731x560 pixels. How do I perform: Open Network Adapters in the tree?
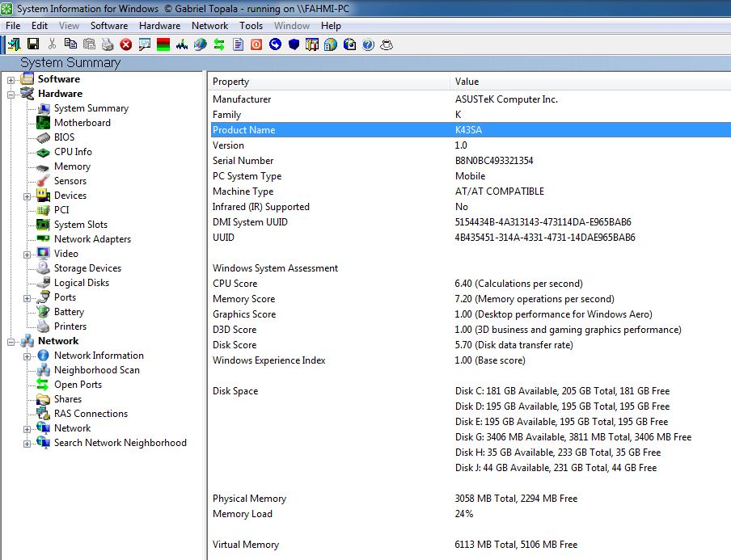click(x=92, y=239)
